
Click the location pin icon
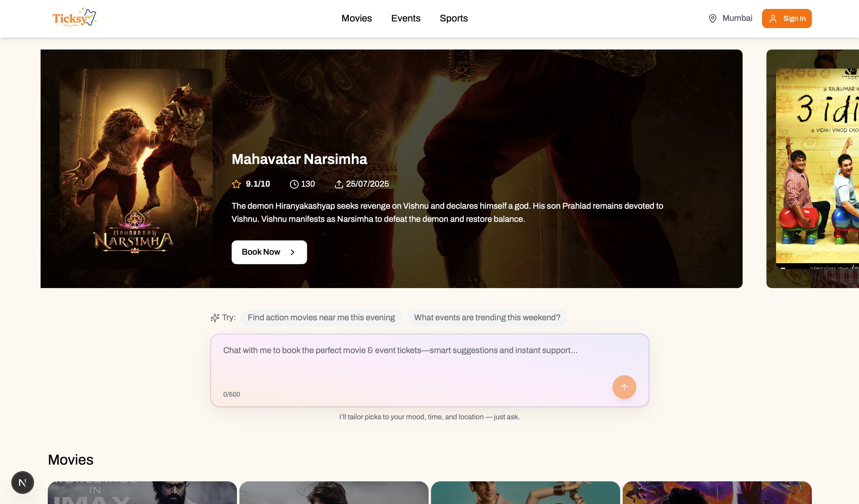[x=712, y=18]
